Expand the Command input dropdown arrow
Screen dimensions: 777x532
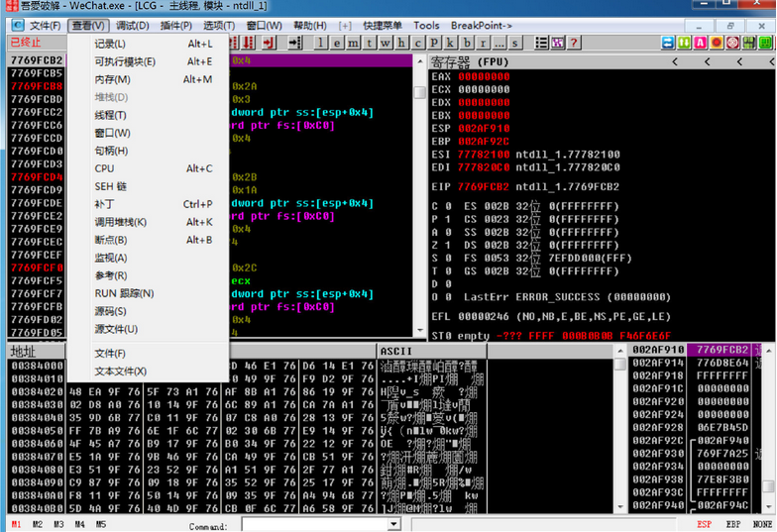coord(394,524)
